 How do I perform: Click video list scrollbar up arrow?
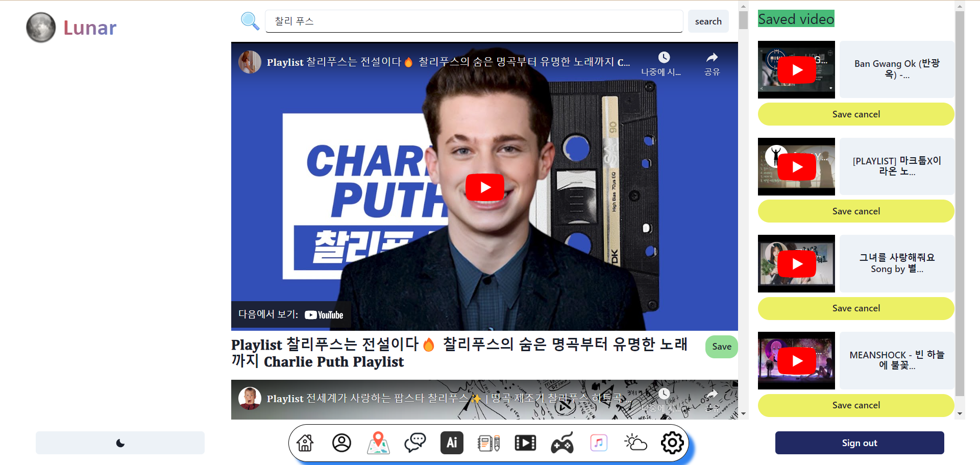(x=743, y=7)
